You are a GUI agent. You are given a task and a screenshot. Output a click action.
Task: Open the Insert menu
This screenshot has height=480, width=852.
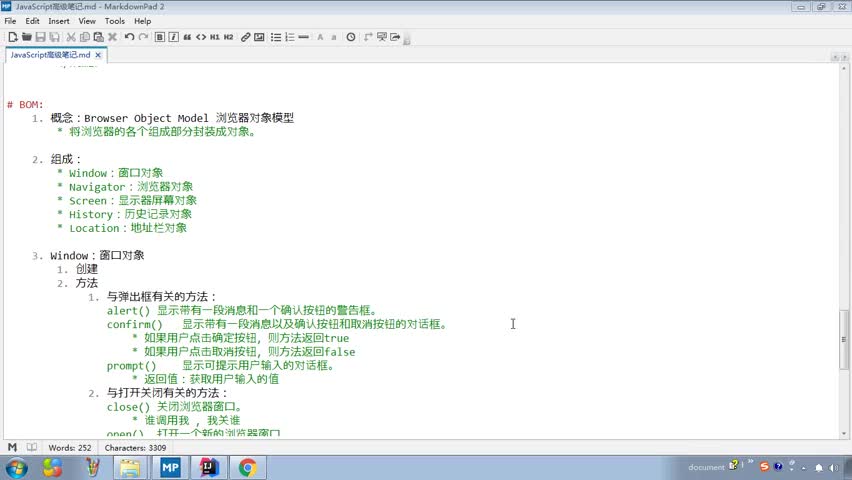[x=59, y=21]
